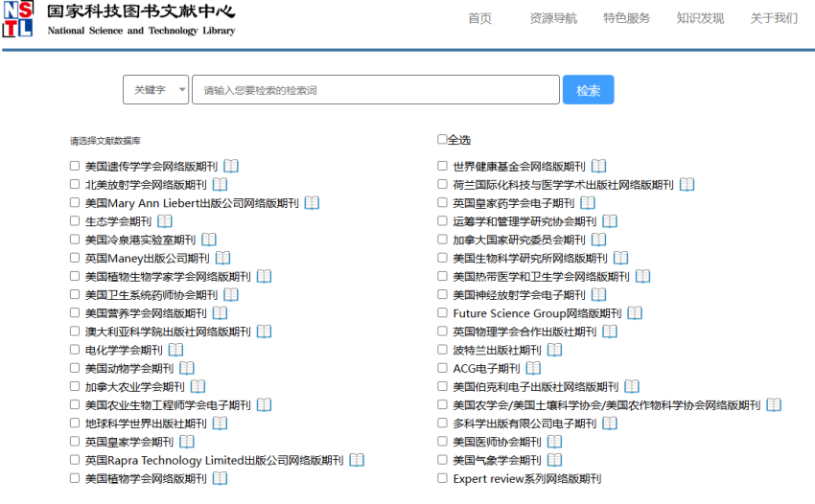Open book icon beside 电化学学会期刊
Image resolution: width=815 pixels, height=504 pixels.
tap(175, 350)
